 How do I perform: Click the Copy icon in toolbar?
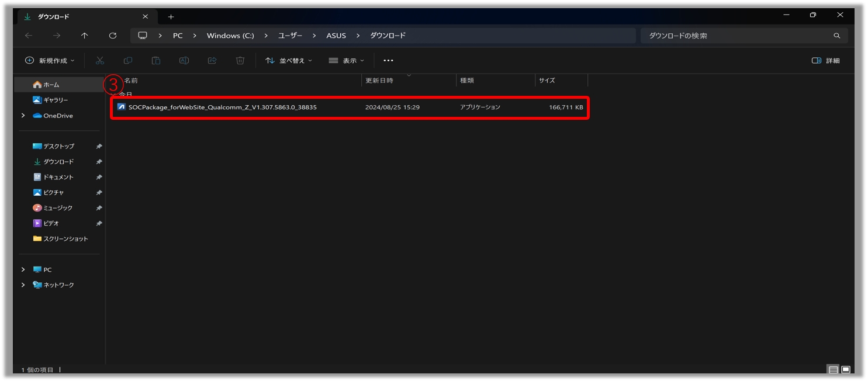pyautogui.click(x=128, y=60)
